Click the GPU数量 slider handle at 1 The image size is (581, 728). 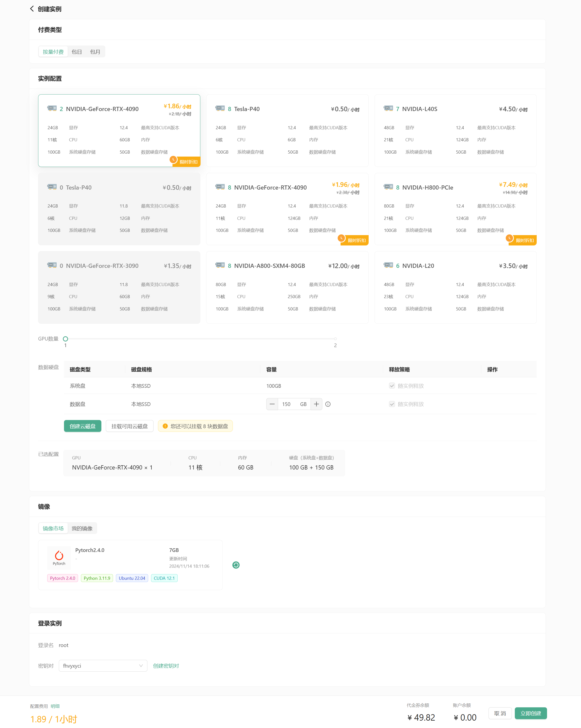tap(65, 339)
